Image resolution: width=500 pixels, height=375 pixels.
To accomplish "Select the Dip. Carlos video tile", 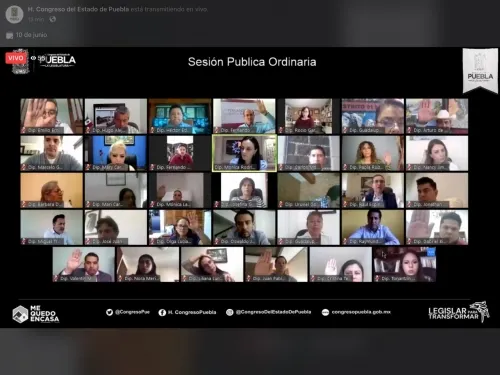I will (x=309, y=153).
